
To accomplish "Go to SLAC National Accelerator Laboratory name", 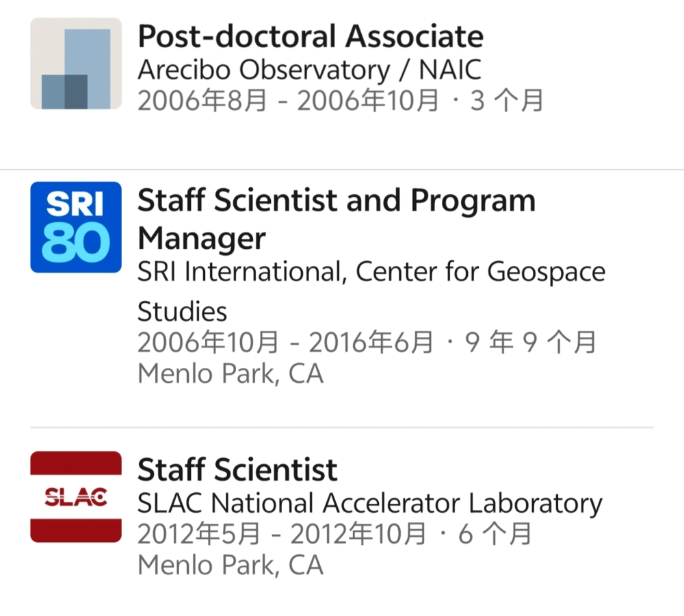I will pyautogui.click(x=369, y=503).
